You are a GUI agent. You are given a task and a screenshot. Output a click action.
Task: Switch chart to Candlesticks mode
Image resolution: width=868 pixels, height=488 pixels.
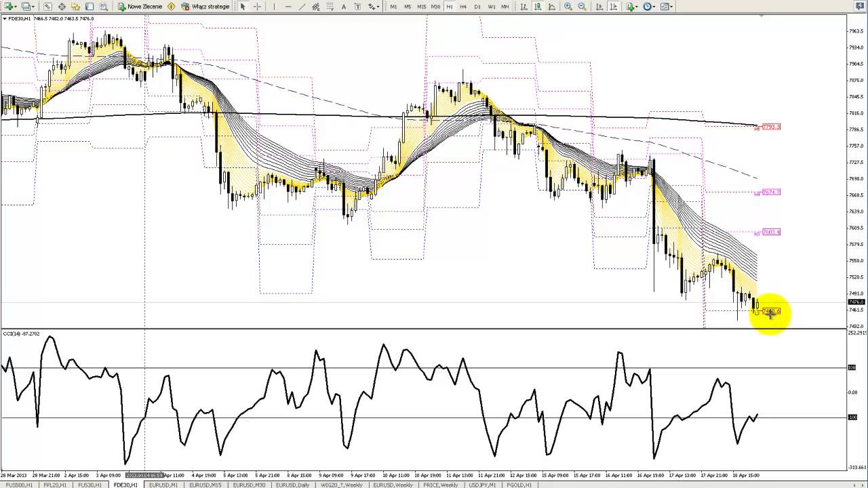(x=538, y=6)
